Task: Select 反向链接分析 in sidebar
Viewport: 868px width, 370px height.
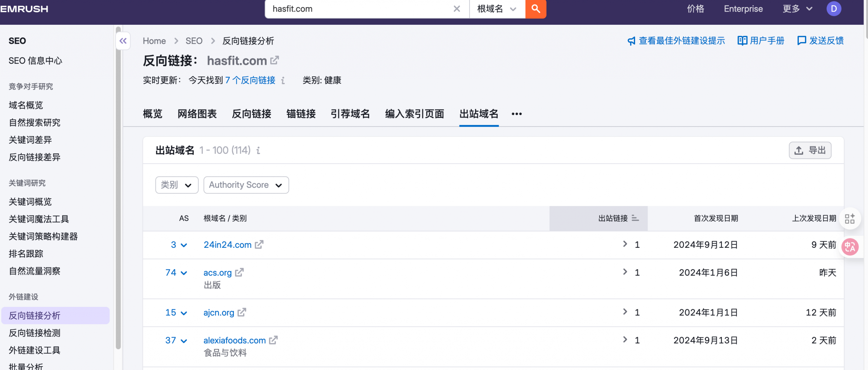Action: 55,316
